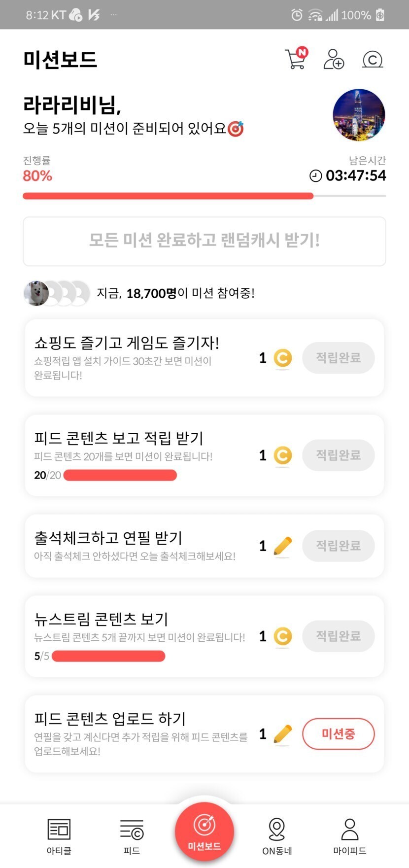The width and height of the screenshot is (409, 868).
Task: Go to the 마이피드 tab
Action: 349,836
